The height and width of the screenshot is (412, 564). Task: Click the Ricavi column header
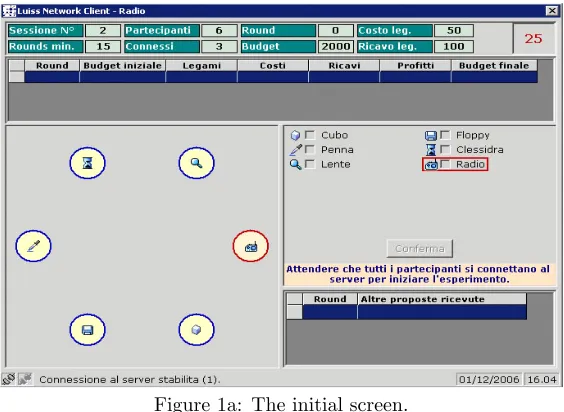[344, 65]
